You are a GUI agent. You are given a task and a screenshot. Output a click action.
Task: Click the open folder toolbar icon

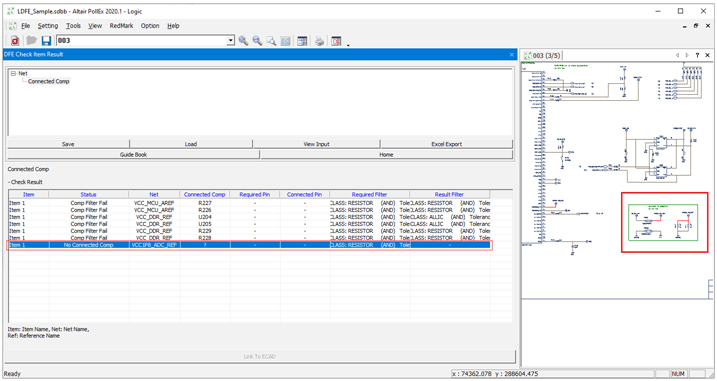[31, 41]
